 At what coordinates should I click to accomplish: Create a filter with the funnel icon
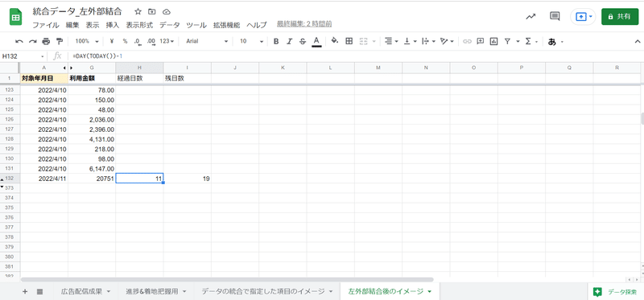click(507, 41)
